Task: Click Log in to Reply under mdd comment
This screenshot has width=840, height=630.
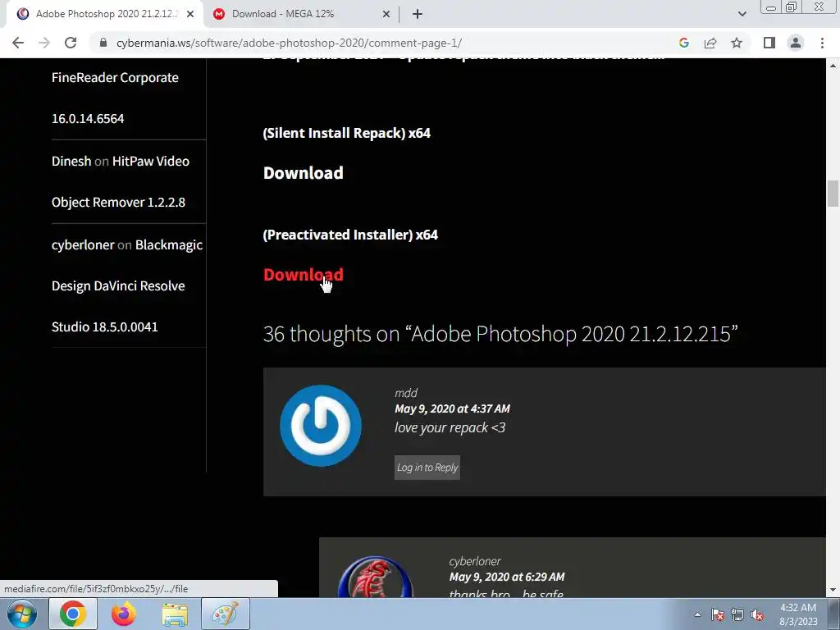Action: (427, 468)
